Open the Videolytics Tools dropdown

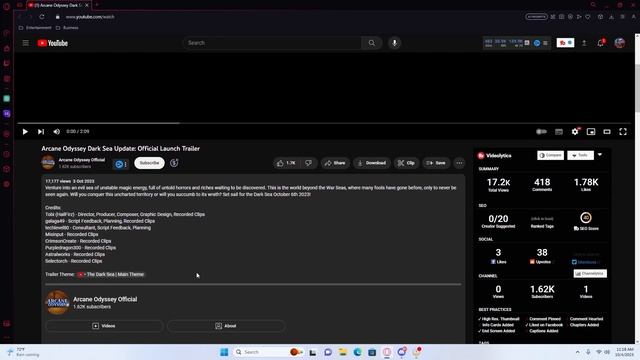580,155
